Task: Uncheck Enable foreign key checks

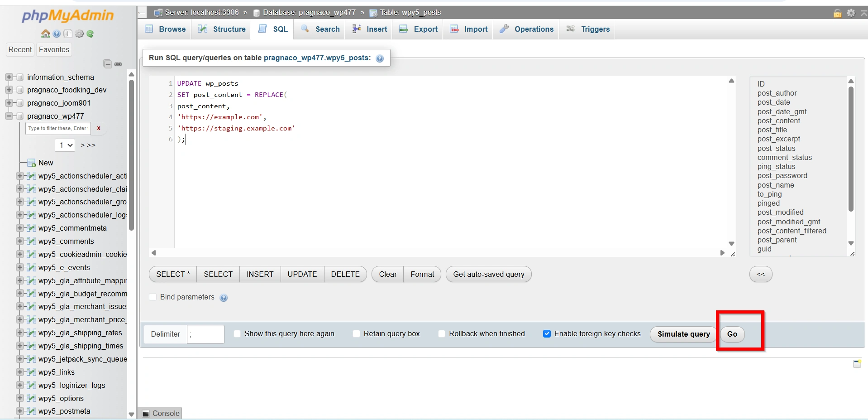Action: [547, 333]
